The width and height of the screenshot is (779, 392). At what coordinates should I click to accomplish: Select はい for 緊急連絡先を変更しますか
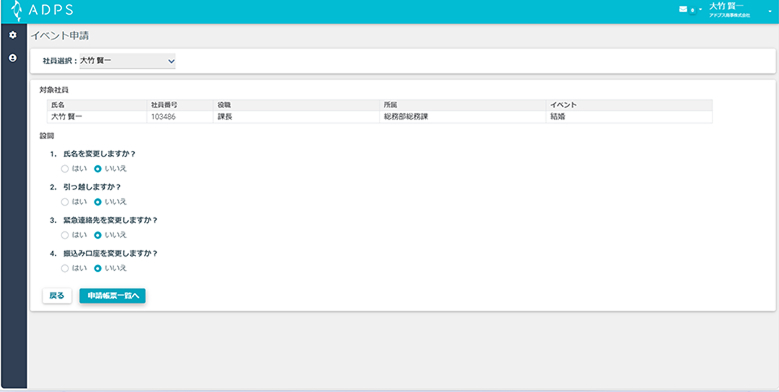pos(65,235)
